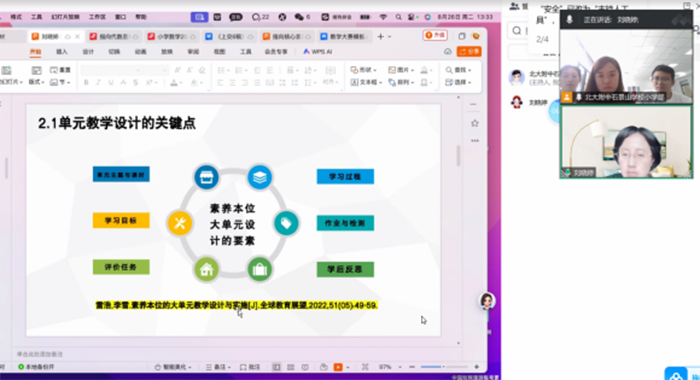Start slideshow with the orange play button
The height and width of the screenshot is (380, 700).
tap(338, 367)
